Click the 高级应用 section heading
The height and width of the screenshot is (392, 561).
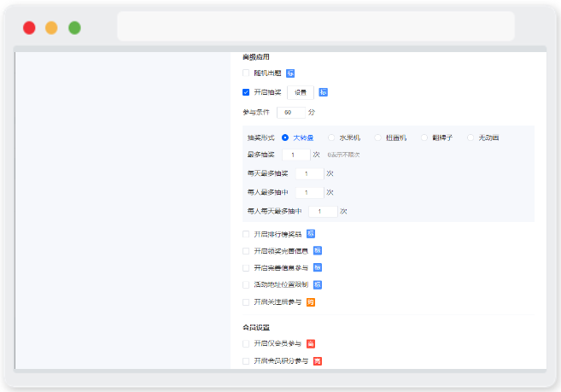click(256, 57)
